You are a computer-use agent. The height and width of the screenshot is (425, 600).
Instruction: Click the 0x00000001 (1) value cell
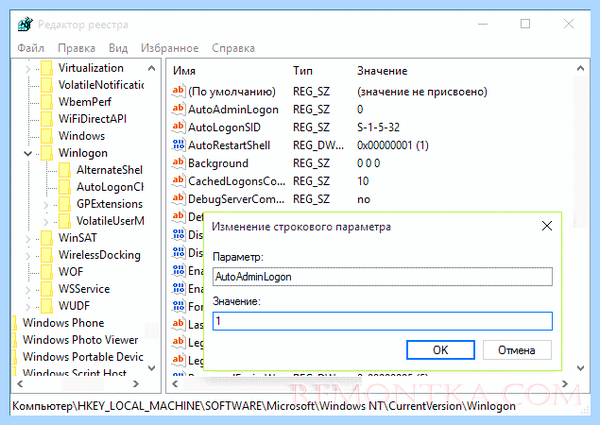coord(393,145)
